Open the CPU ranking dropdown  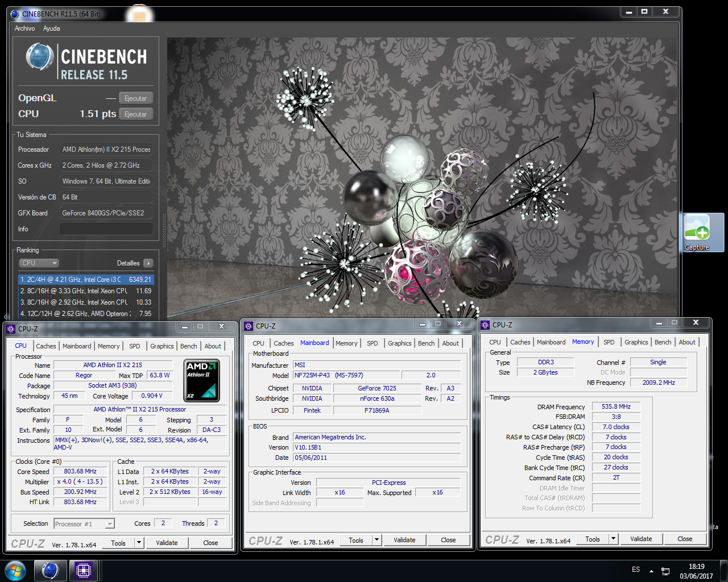[x=39, y=263]
